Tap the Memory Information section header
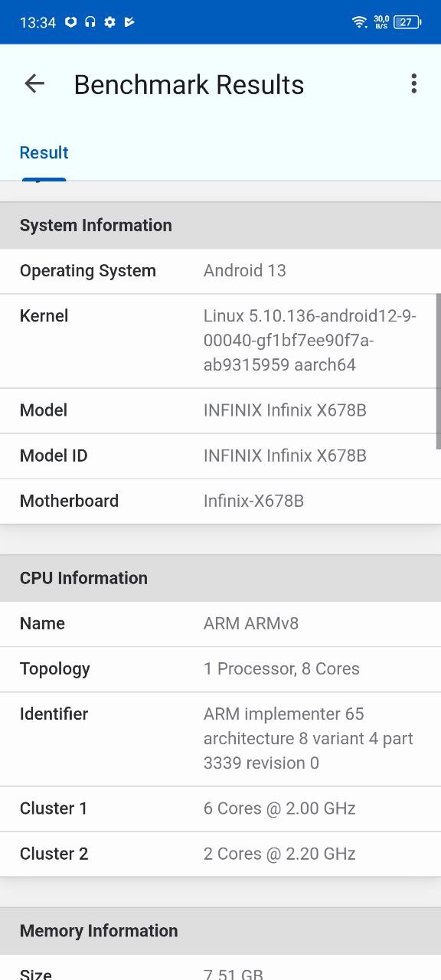The image size is (441, 980). (x=220, y=931)
